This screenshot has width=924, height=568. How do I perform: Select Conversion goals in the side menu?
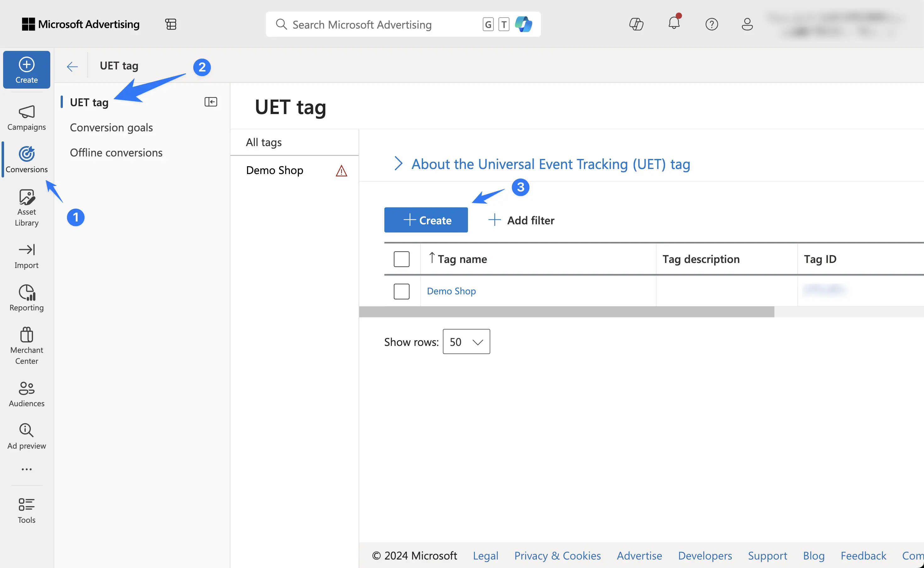coord(111,127)
